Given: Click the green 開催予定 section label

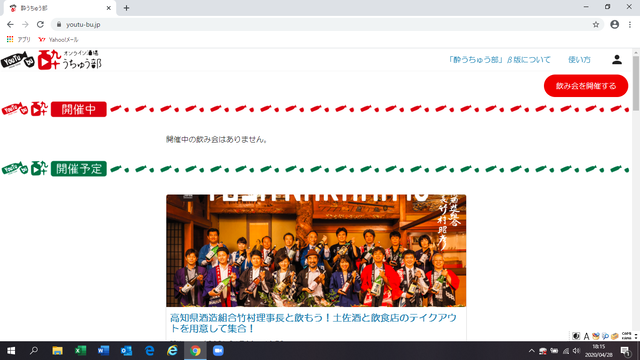Looking at the screenshot, I should [79, 169].
